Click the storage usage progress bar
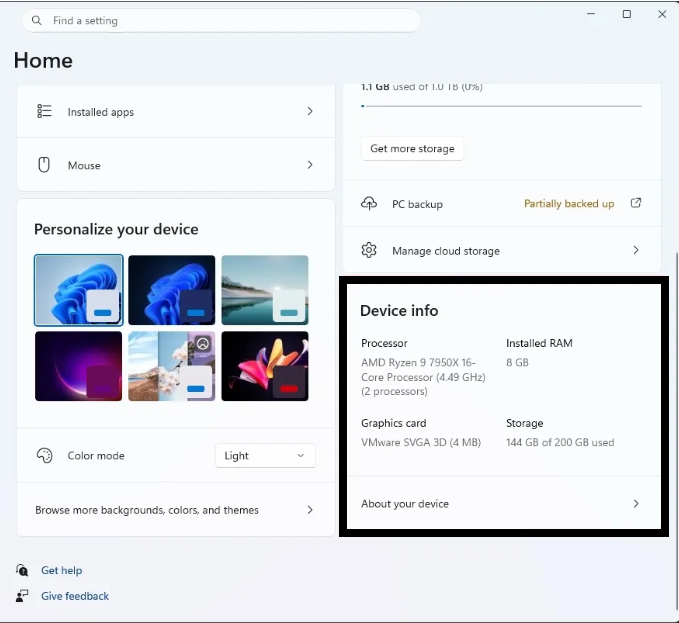Viewport: 679px width, 623px height. pyautogui.click(x=501, y=105)
